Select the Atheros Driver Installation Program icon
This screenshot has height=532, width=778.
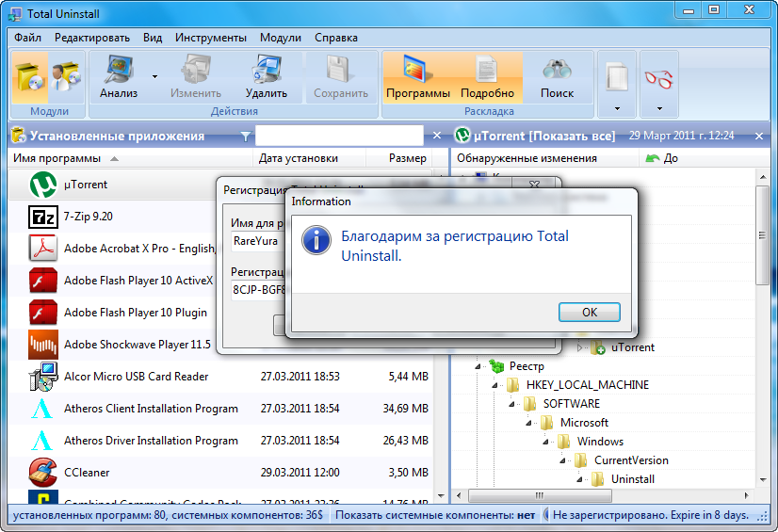tap(41, 441)
